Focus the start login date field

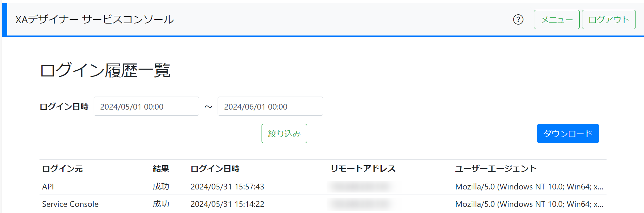tap(146, 106)
